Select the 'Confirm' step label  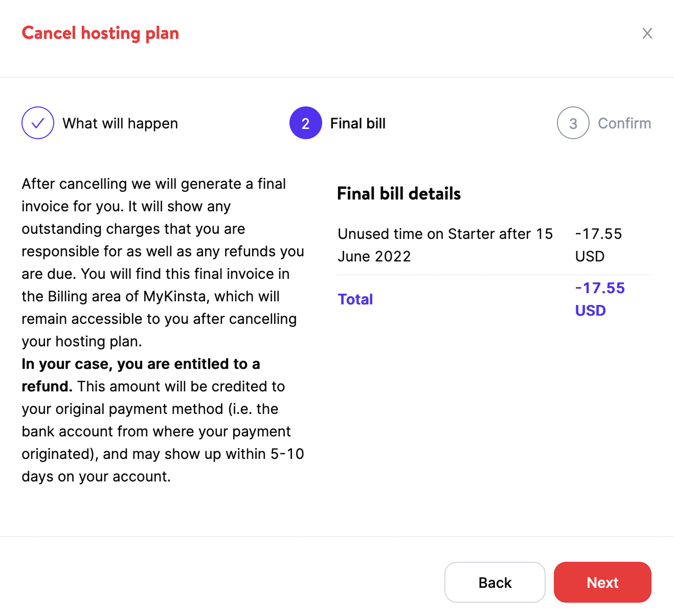coord(624,123)
